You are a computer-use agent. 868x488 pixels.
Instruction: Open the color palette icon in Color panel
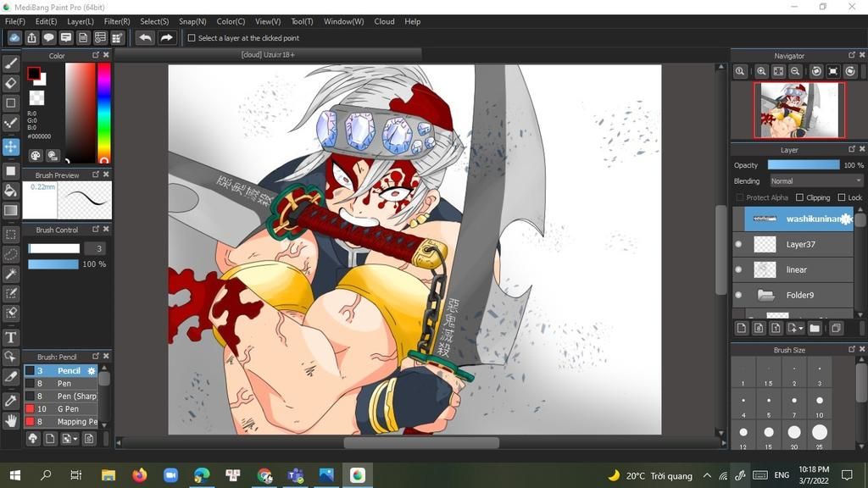(35, 156)
